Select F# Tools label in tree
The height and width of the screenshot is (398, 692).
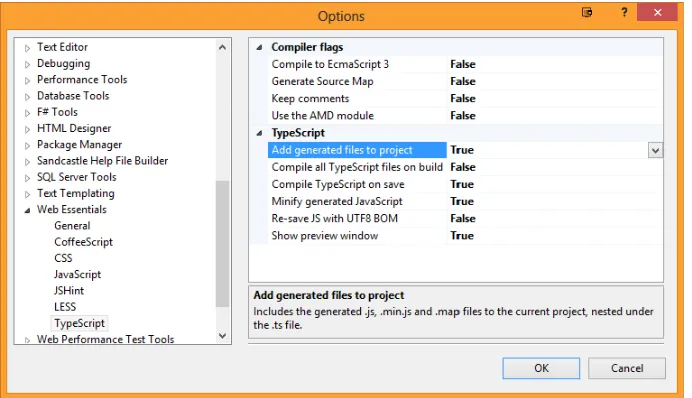(57, 112)
